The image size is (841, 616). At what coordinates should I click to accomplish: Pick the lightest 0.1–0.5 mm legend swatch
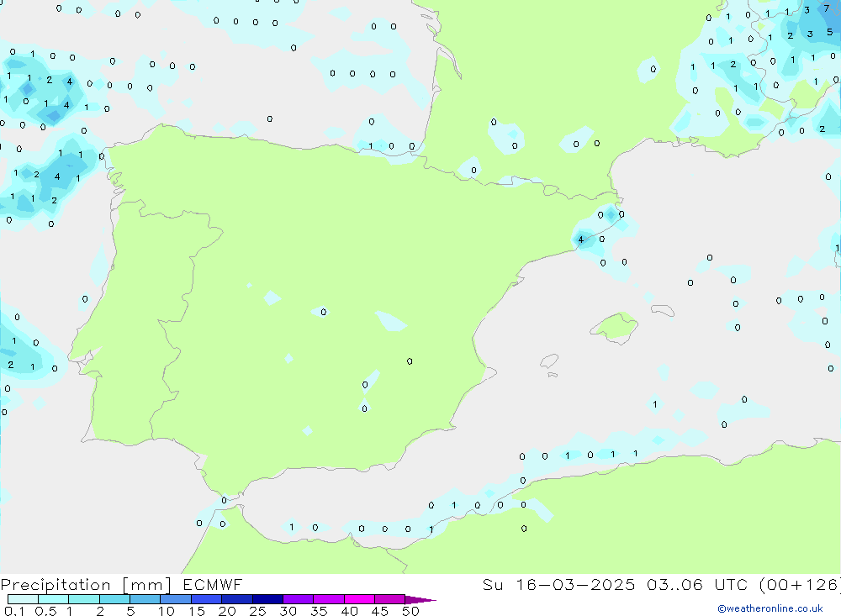[23, 599]
